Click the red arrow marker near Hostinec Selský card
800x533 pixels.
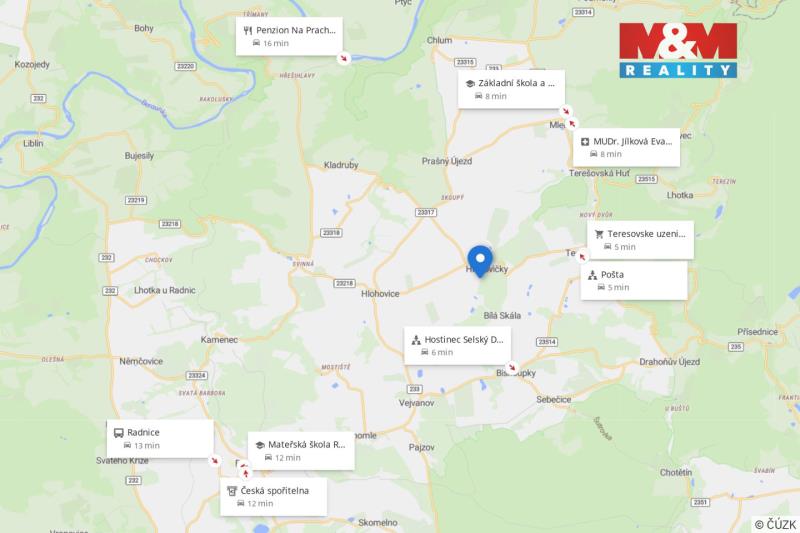click(x=512, y=367)
